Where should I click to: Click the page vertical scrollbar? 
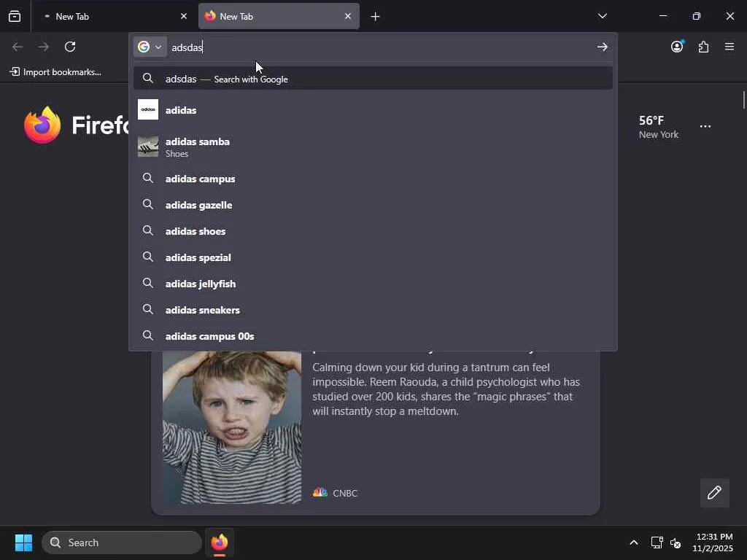point(743,100)
